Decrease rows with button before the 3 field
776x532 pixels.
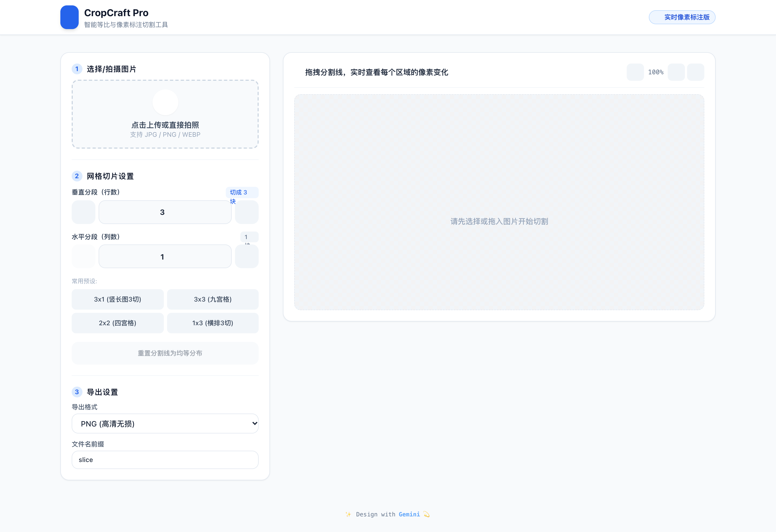pos(84,212)
